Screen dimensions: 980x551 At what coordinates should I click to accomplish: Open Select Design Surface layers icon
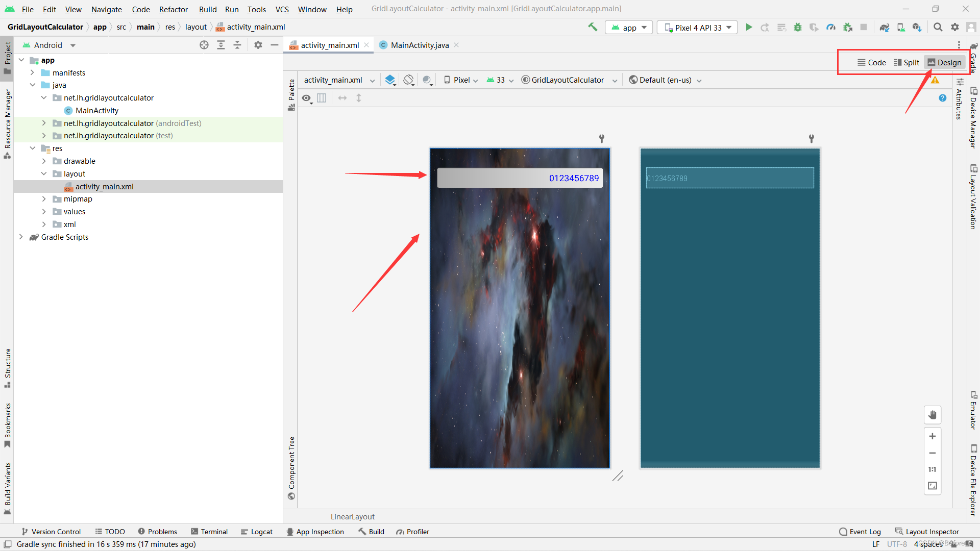click(x=390, y=80)
